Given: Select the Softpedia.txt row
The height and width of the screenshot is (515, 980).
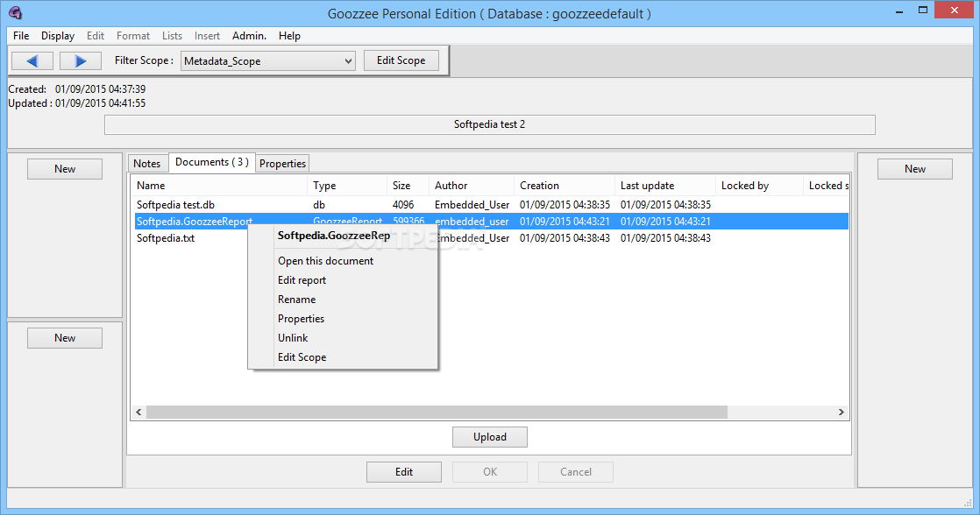Looking at the screenshot, I should coord(489,238).
